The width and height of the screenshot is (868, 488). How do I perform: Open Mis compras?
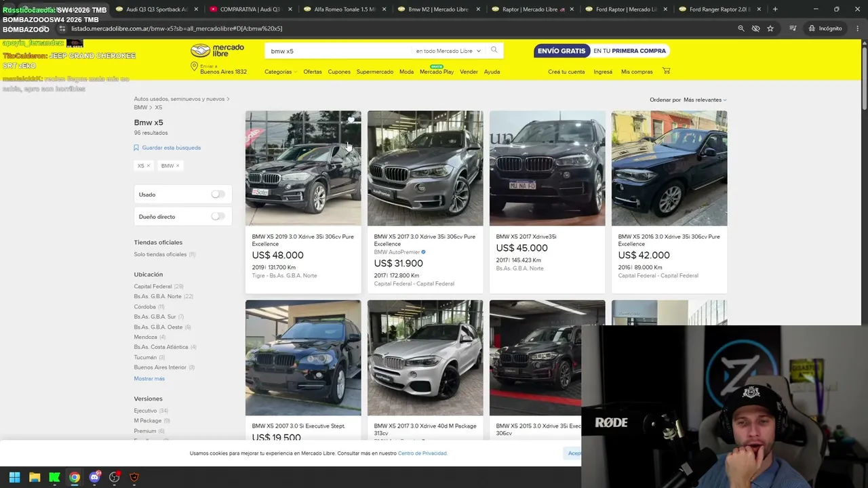coord(637,72)
